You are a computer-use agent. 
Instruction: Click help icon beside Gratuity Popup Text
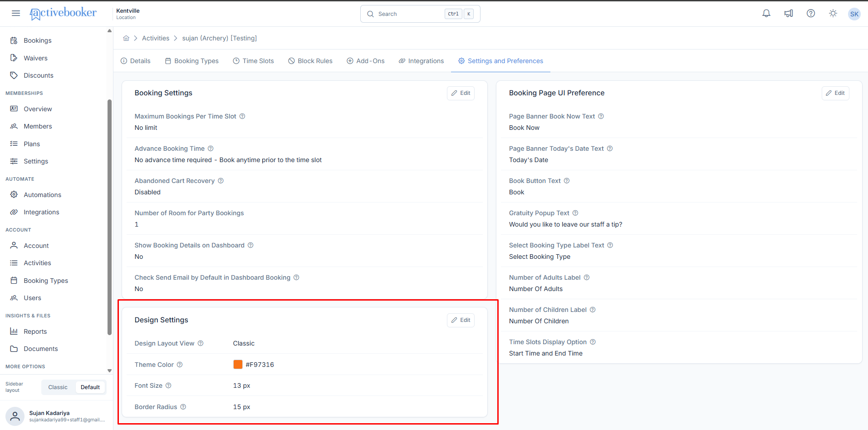575,213
